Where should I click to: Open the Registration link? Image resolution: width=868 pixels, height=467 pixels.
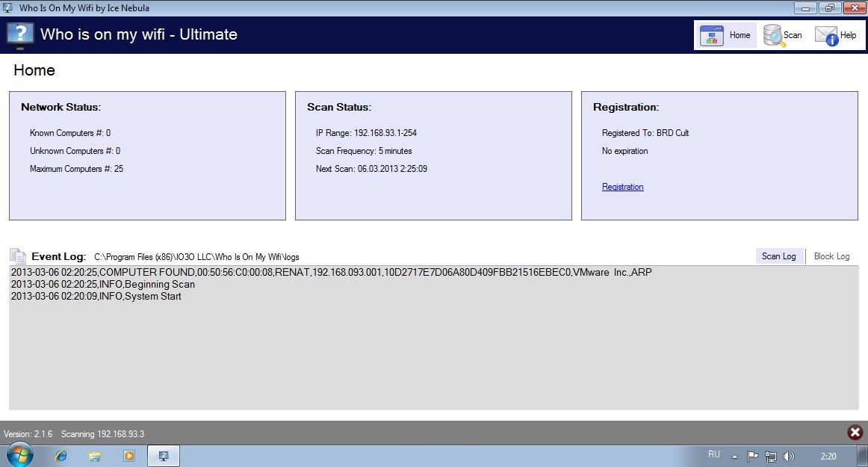coord(623,187)
